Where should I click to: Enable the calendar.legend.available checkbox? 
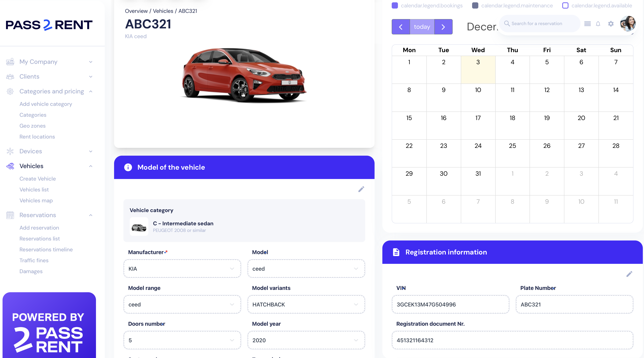566,5
